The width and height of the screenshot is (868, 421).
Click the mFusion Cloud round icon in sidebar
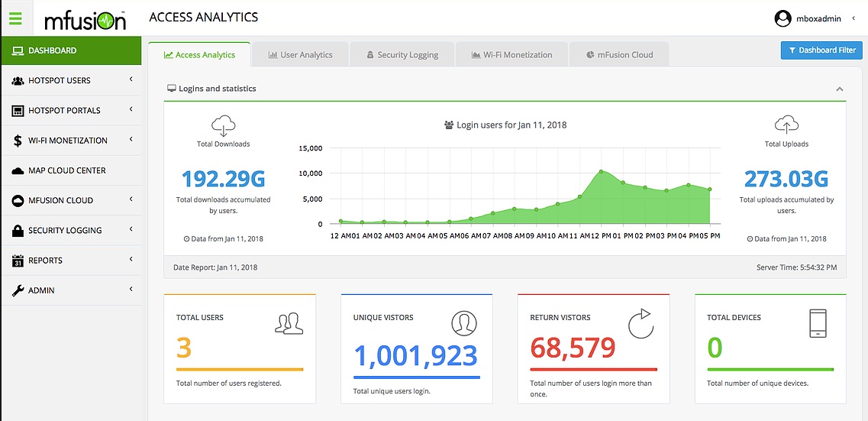18,200
